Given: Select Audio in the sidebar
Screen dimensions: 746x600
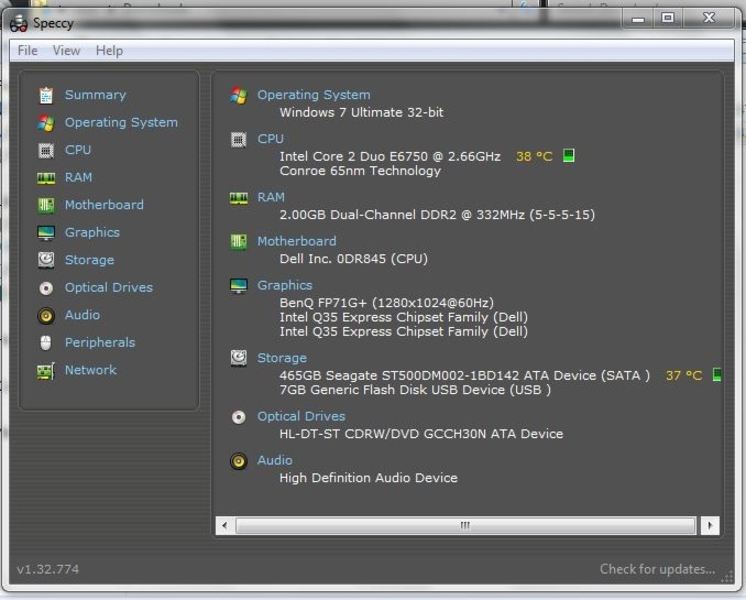Looking at the screenshot, I should [82, 315].
